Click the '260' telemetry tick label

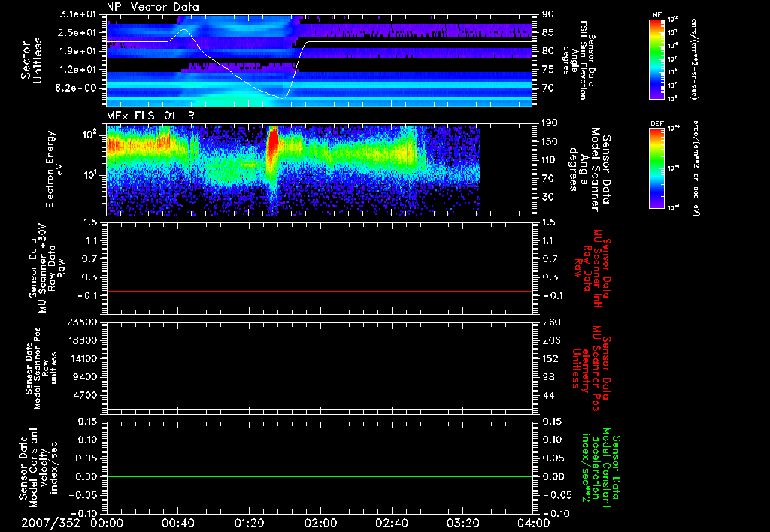550,322
